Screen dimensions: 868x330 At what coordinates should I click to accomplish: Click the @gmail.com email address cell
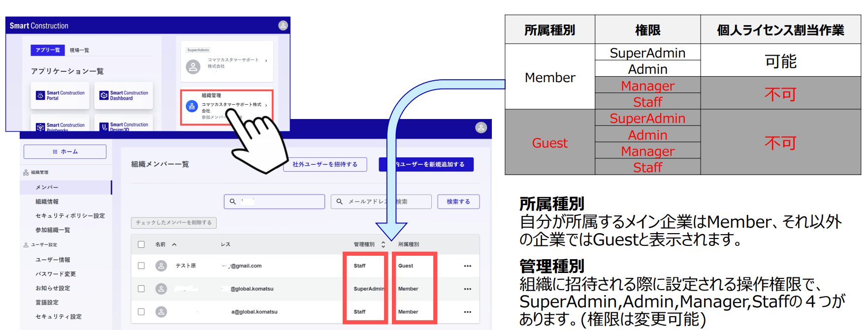point(242,266)
